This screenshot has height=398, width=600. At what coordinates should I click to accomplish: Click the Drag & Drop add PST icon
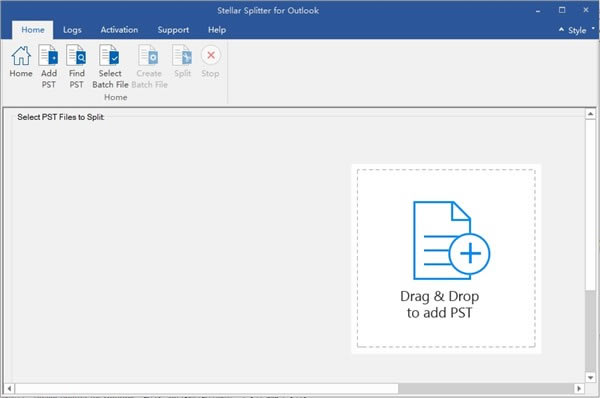click(451, 240)
